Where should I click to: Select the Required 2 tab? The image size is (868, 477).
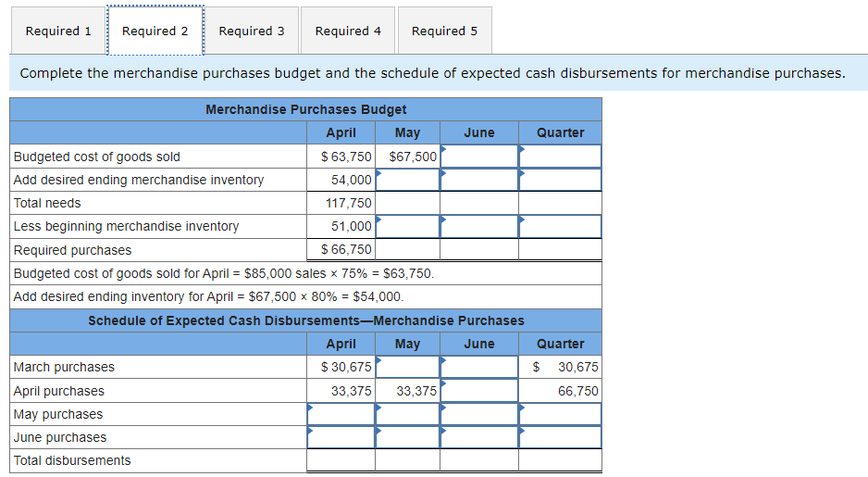tap(155, 31)
